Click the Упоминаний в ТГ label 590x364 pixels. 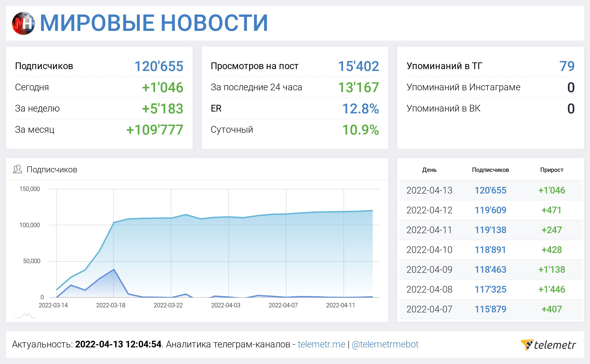444,66
